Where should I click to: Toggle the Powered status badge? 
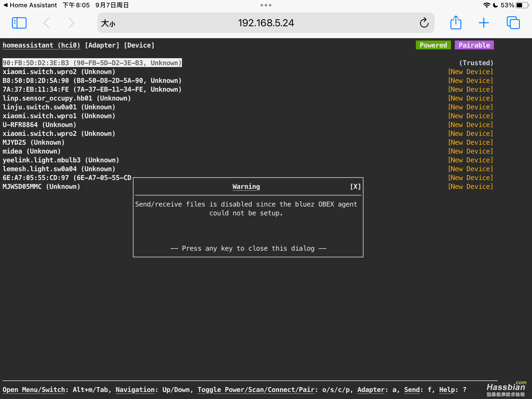point(433,45)
